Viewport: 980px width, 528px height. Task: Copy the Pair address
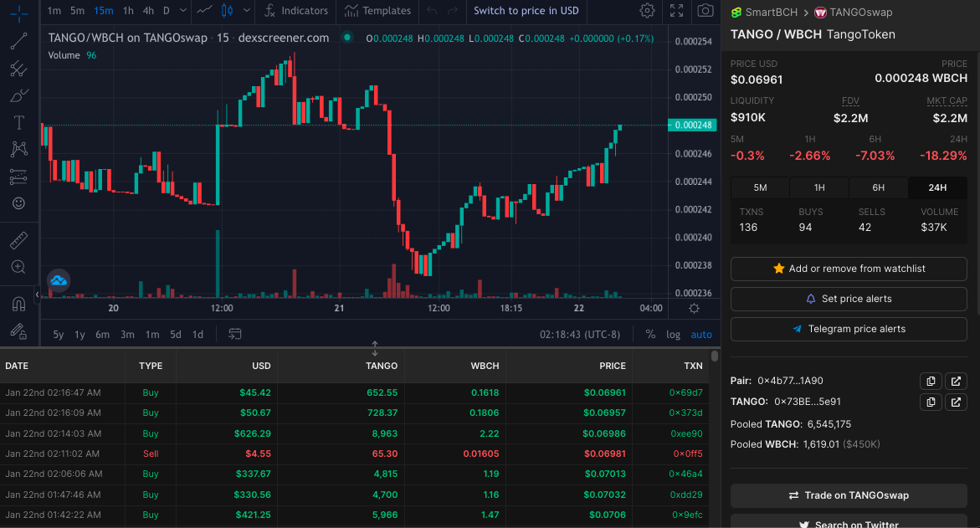[x=931, y=381]
